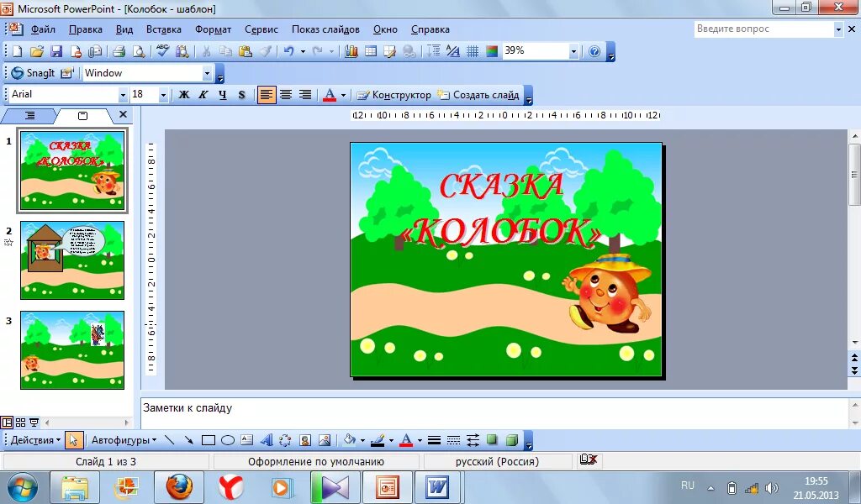This screenshot has height=504, width=861.
Task: Insert a text box from drawing toolbar
Action: pyautogui.click(x=246, y=439)
